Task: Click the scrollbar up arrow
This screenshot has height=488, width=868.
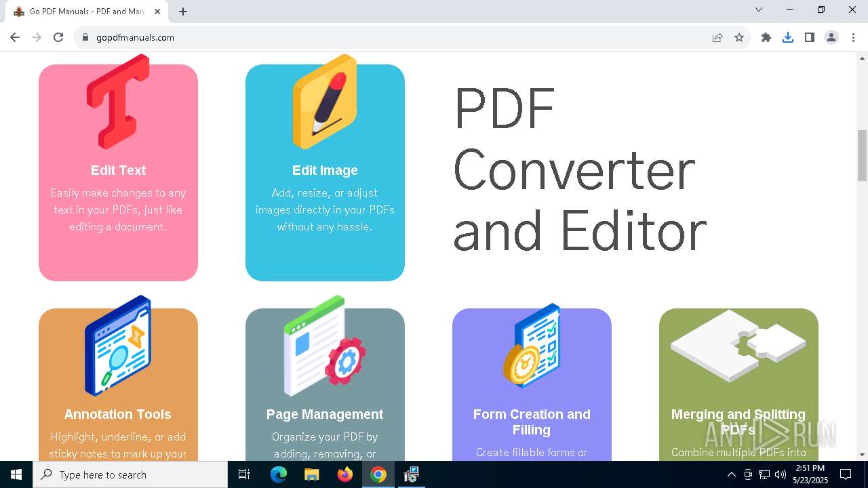Action: (863, 58)
